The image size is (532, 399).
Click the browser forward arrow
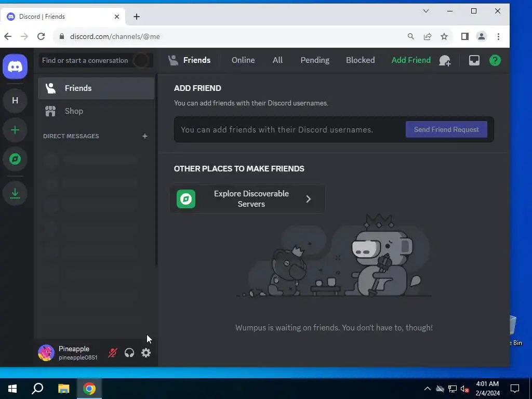pyautogui.click(x=24, y=36)
